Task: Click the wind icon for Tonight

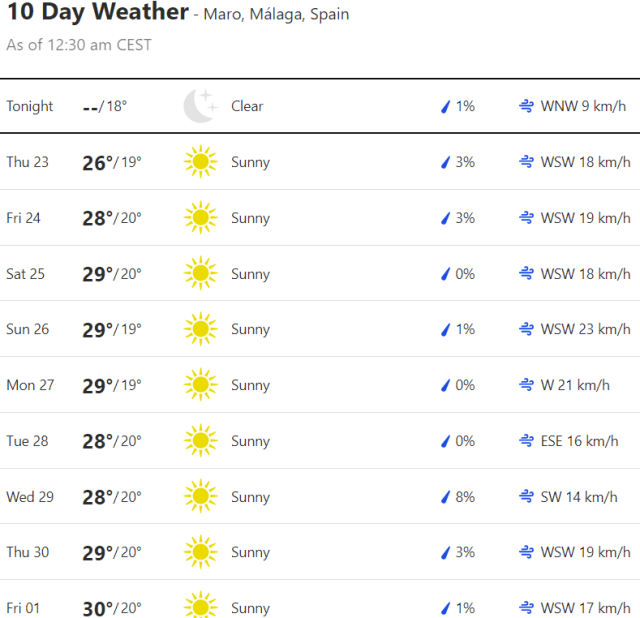Action: [526, 106]
